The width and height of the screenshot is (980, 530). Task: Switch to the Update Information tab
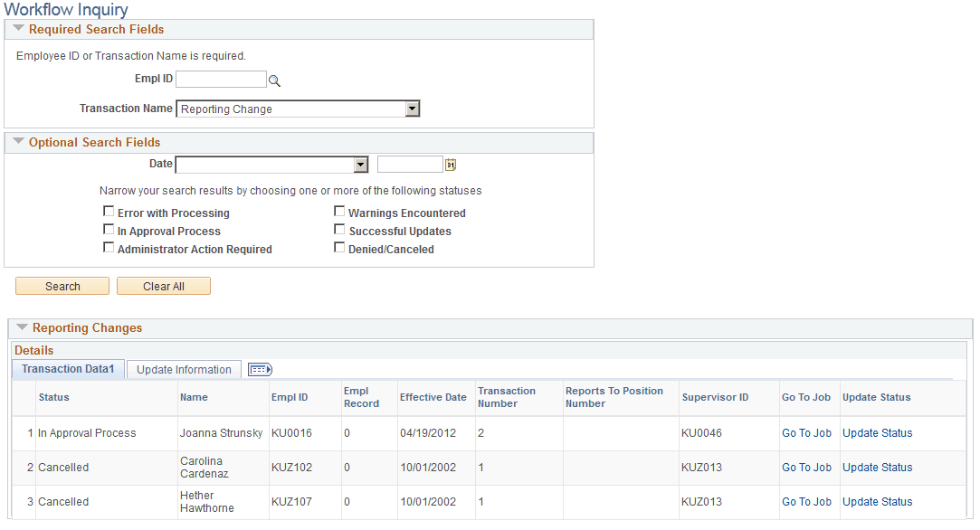tap(183, 369)
